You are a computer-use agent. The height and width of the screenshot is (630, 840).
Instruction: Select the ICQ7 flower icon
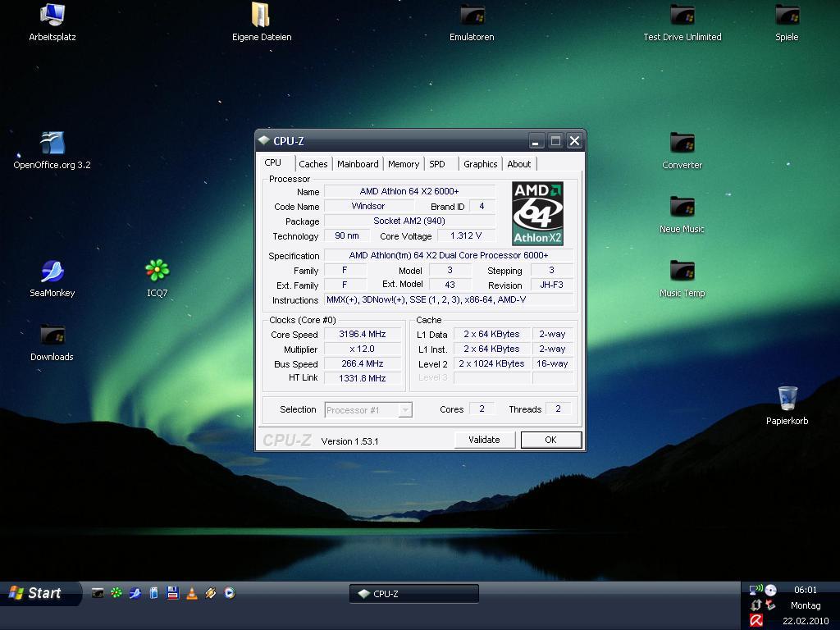tap(157, 271)
